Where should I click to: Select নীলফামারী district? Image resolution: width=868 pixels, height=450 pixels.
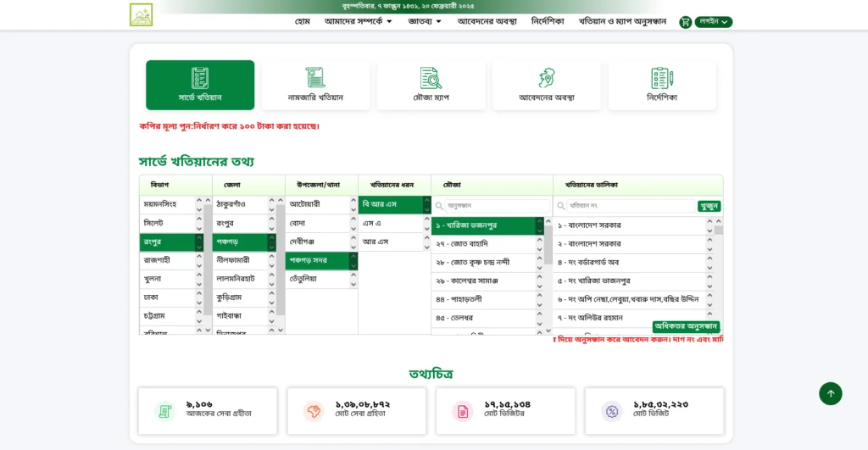tap(244, 260)
